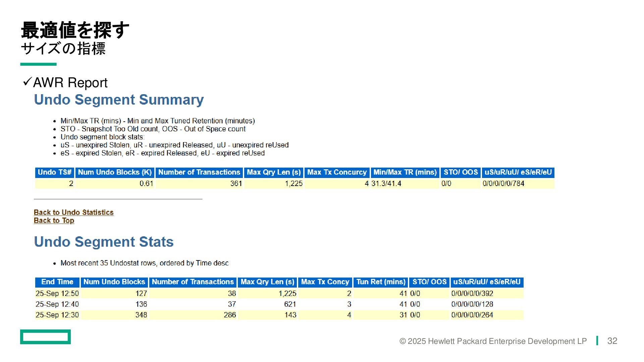
Task: Click the 31.3/41.4 tuned retention value
Action: pos(386,184)
